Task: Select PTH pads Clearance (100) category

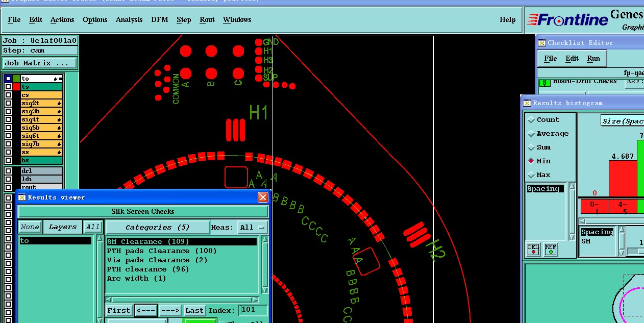Action: click(181, 251)
